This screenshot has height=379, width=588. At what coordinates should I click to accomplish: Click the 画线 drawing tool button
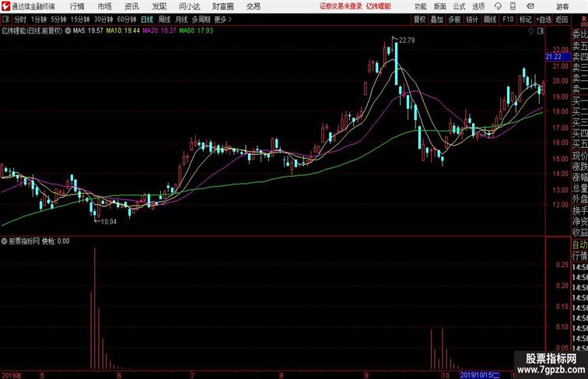pyautogui.click(x=490, y=19)
